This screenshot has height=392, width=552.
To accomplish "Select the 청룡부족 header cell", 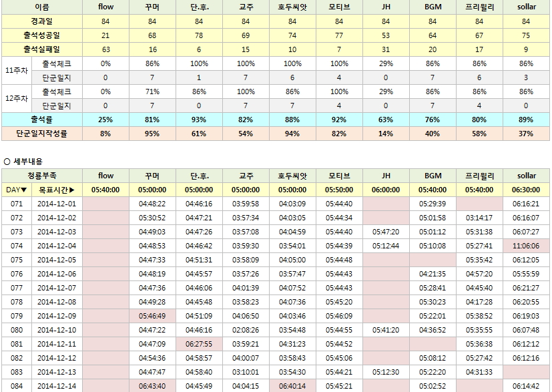I will coord(42,176).
